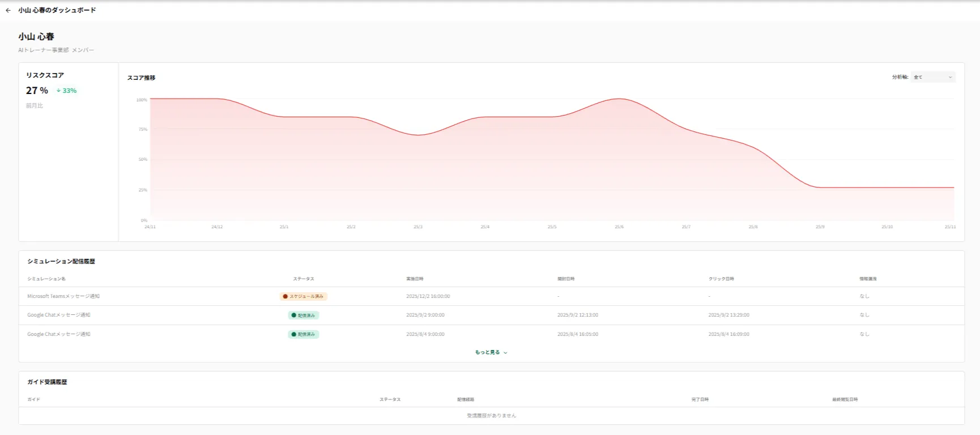The image size is (980, 435).
Task: Click the 25/6 label on the chart axis
Action: [x=619, y=227]
